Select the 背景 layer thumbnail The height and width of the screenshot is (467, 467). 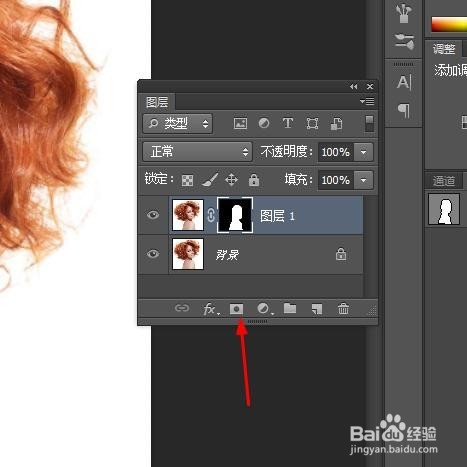[x=188, y=254]
